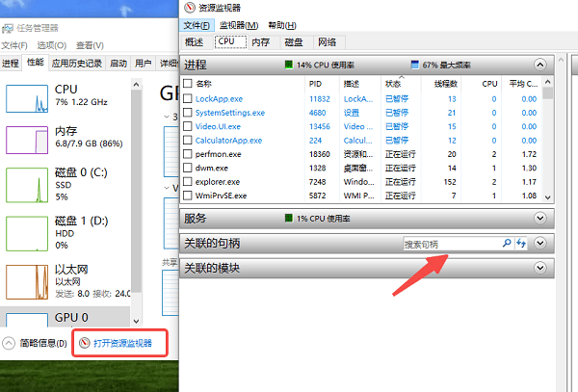
Task: Click the process list scrollbar down arrow
Action: tap(548, 197)
